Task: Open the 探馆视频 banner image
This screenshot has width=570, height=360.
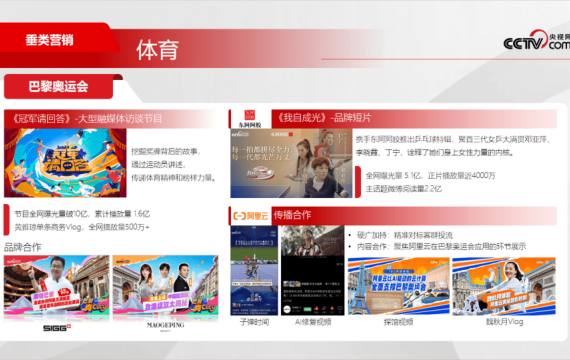Action: click(x=399, y=286)
